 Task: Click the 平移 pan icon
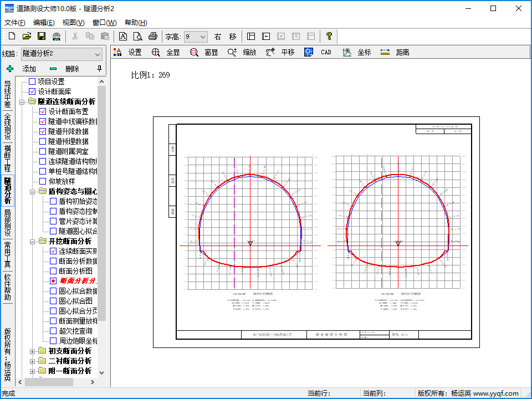pyautogui.click(x=270, y=52)
